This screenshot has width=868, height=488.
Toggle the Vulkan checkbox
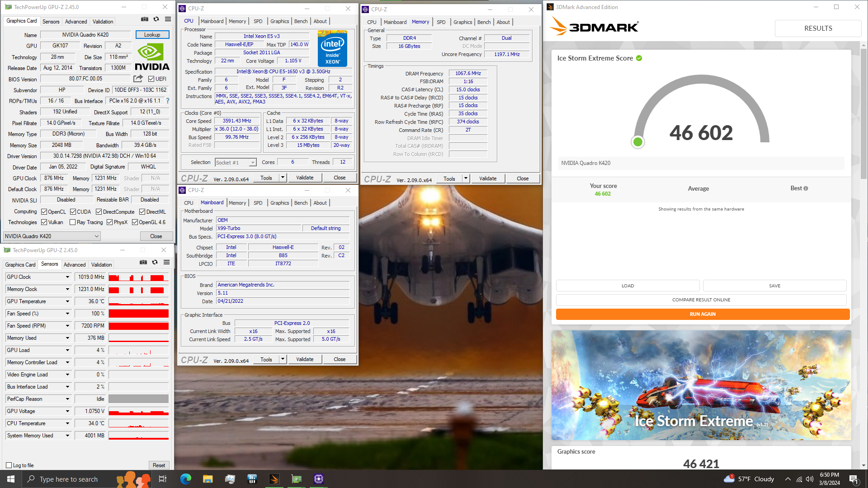point(44,222)
